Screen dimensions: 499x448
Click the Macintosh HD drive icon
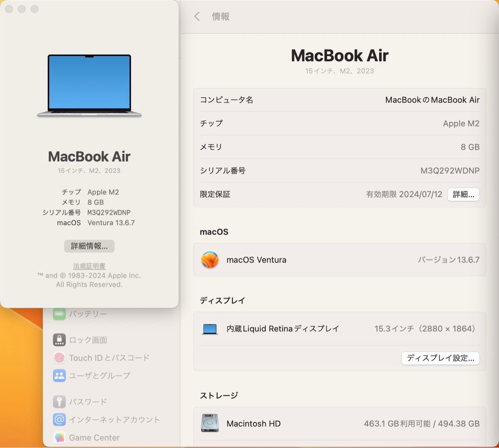coord(210,423)
